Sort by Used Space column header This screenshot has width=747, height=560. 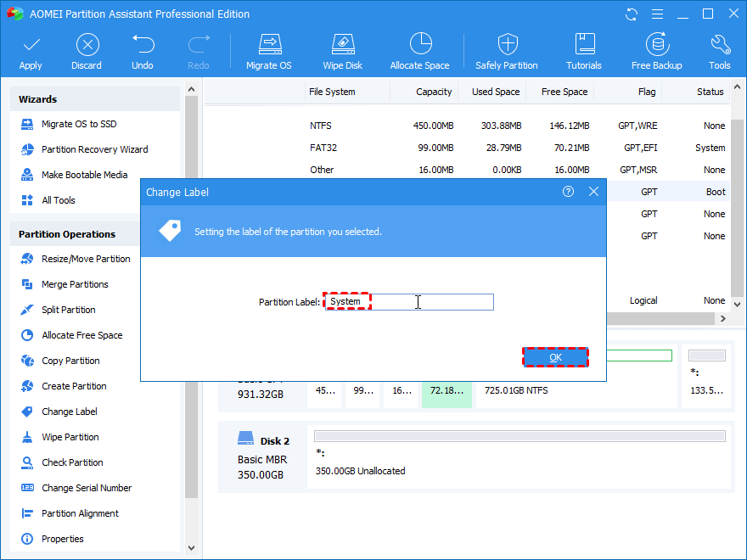pos(496,92)
